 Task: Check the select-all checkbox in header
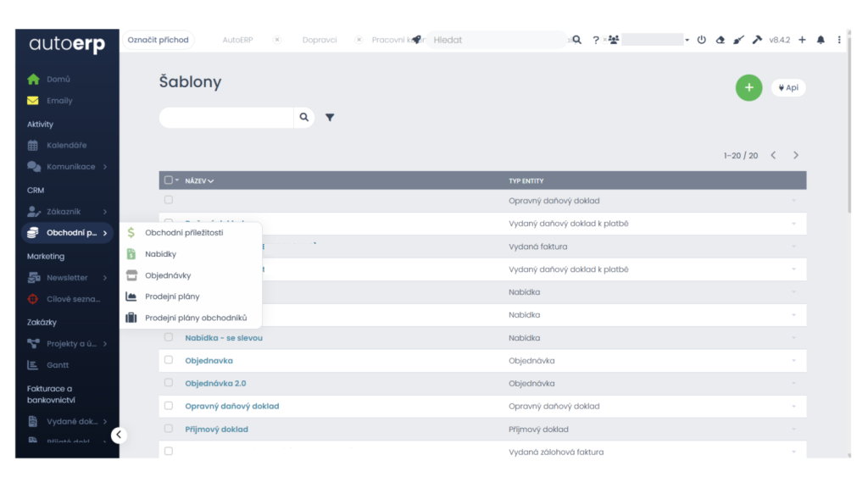[x=169, y=180]
